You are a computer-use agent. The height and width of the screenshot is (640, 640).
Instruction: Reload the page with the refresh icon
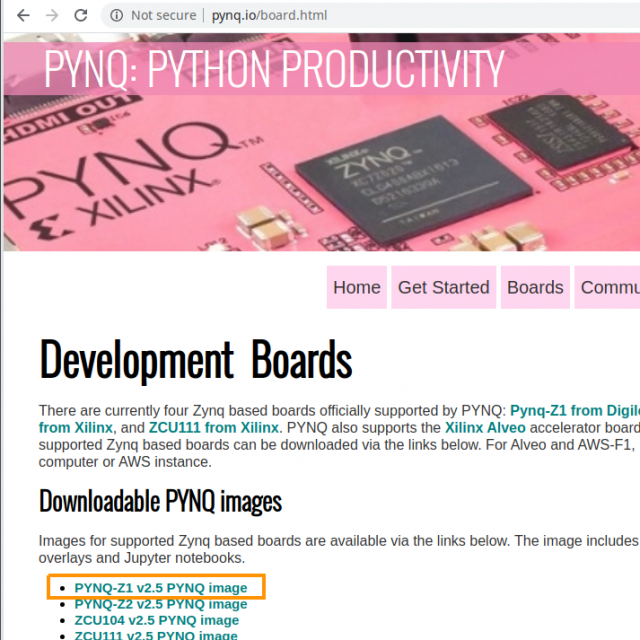tap(82, 15)
